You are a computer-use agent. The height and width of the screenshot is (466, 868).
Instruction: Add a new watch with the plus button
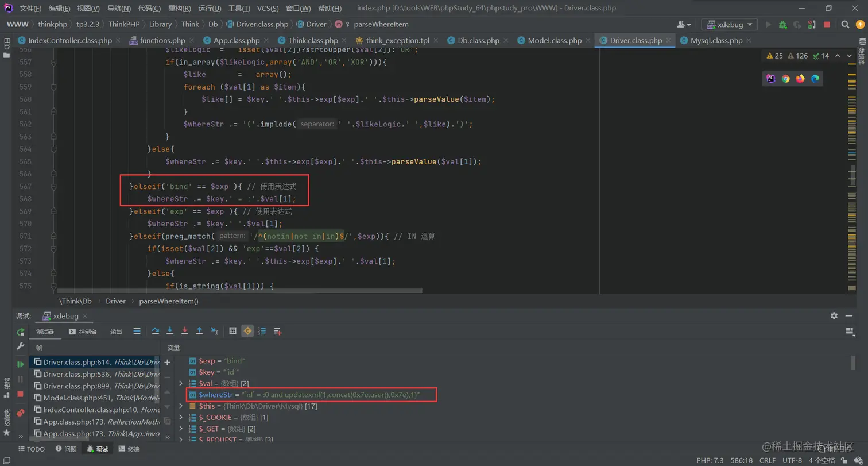click(x=168, y=363)
